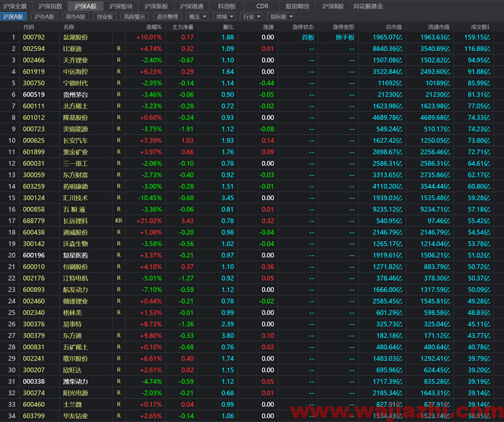Viewport: 504px width, 422px height.
Task: Select the CDR tab
Action: 262,6
